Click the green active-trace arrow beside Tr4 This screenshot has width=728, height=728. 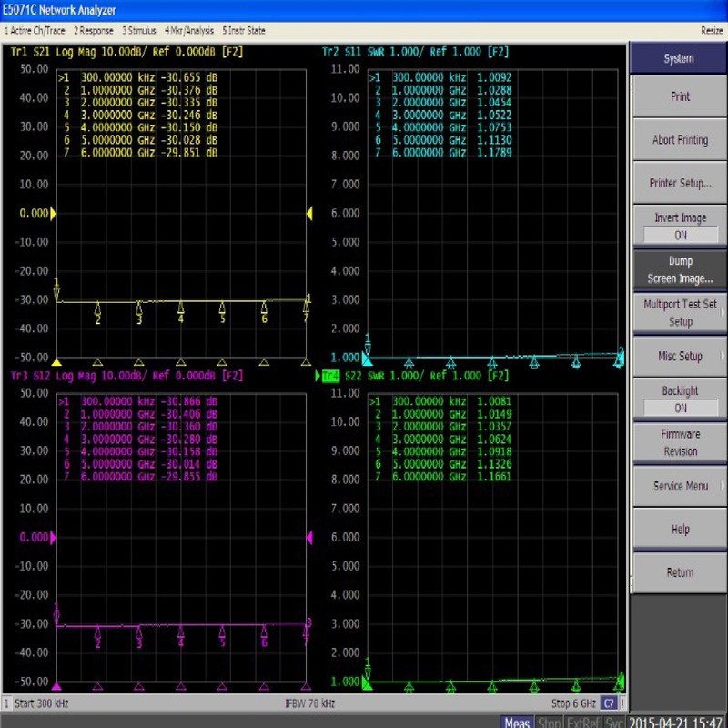[318, 376]
